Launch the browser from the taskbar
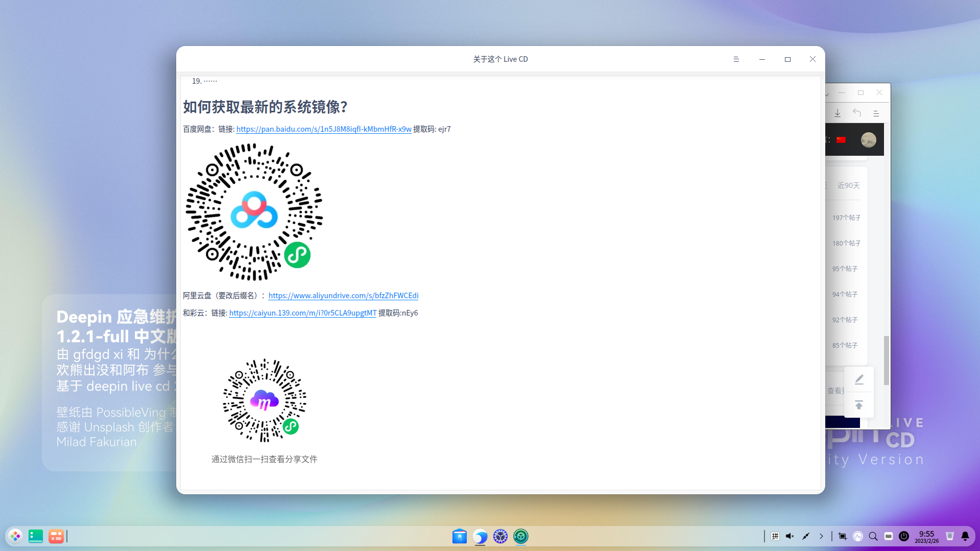980x551 pixels. coord(480,536)
